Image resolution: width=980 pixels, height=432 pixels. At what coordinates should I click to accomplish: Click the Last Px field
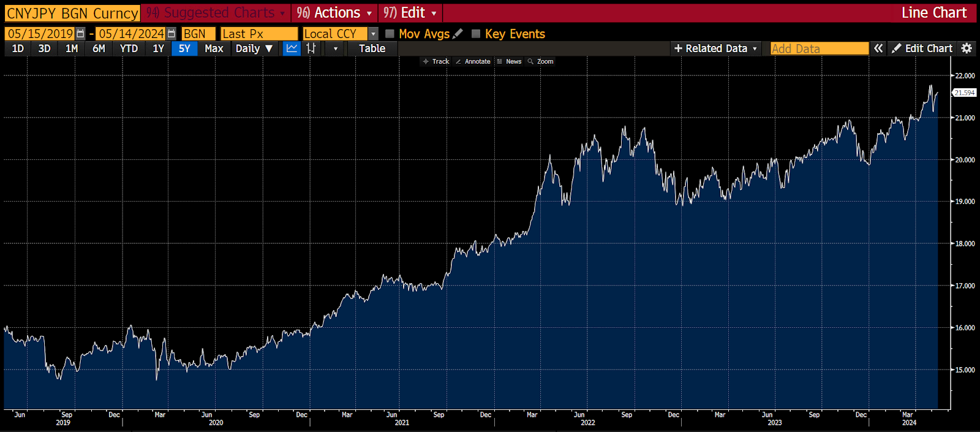coord(259,34)
